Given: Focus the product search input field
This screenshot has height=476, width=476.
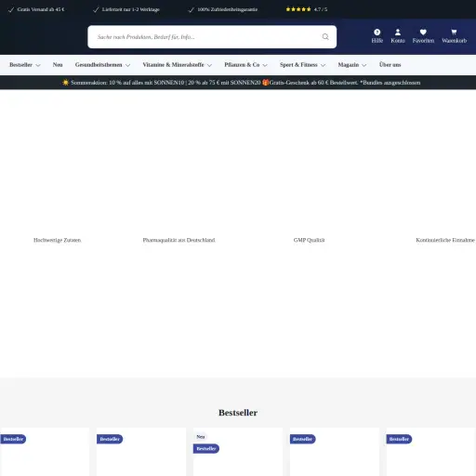Looking at the screenshot, I should (212, 37).
